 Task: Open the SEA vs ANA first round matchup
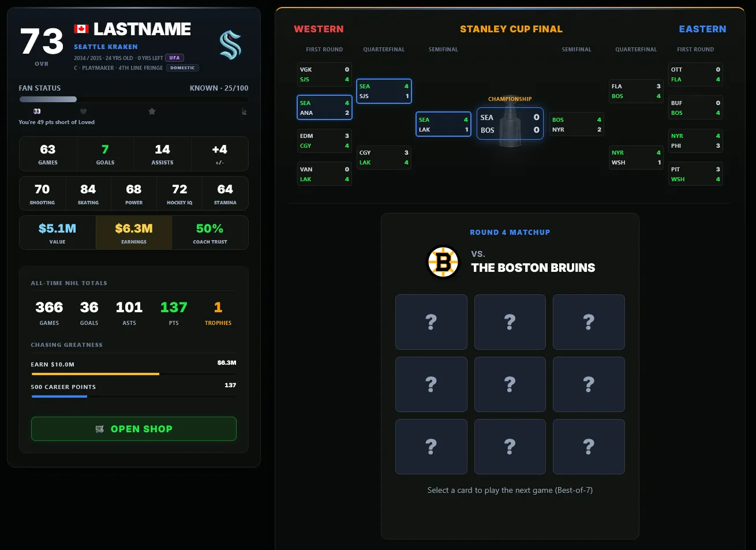click(x=324, y=108)
